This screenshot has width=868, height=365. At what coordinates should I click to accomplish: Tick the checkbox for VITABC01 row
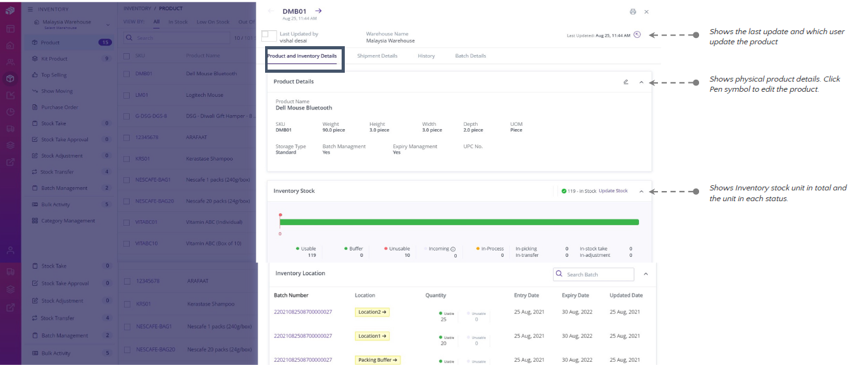tap(127, 222)
